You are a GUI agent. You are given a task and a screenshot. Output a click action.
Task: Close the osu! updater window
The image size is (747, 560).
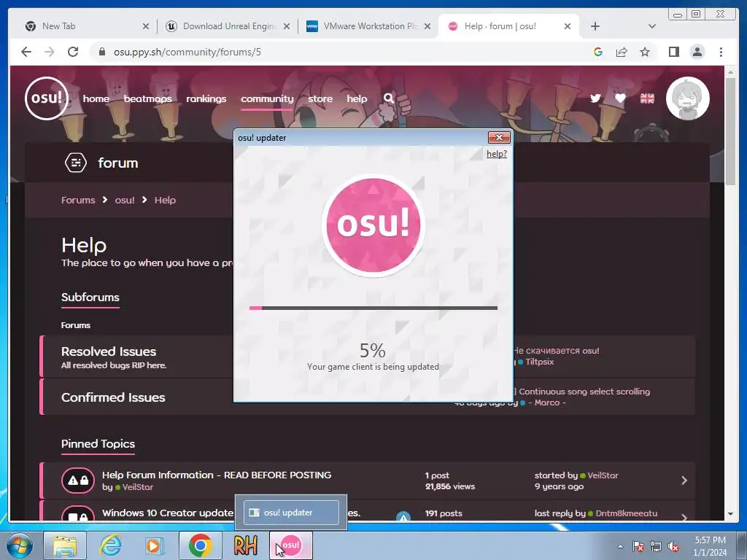499,138
